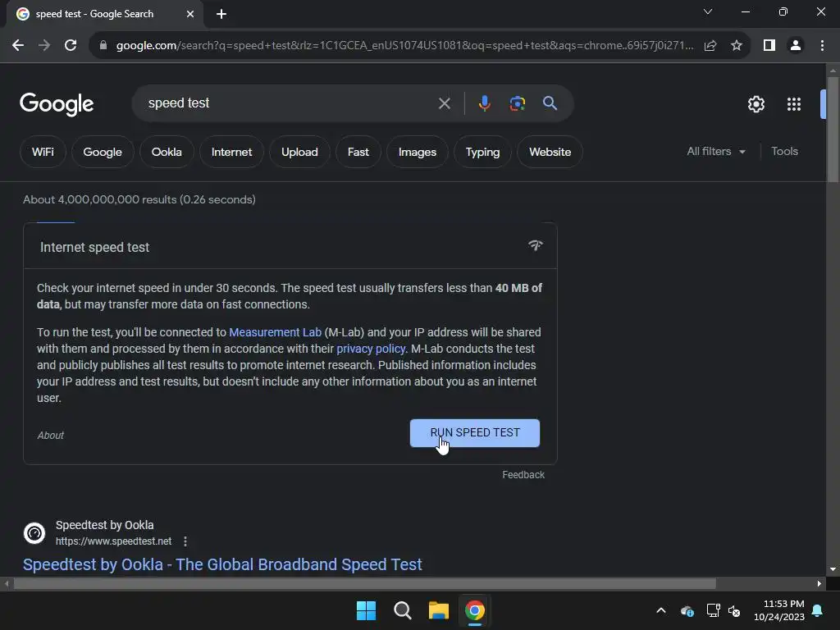
Task: Close the speed test tab
Action: click(190, 14)
